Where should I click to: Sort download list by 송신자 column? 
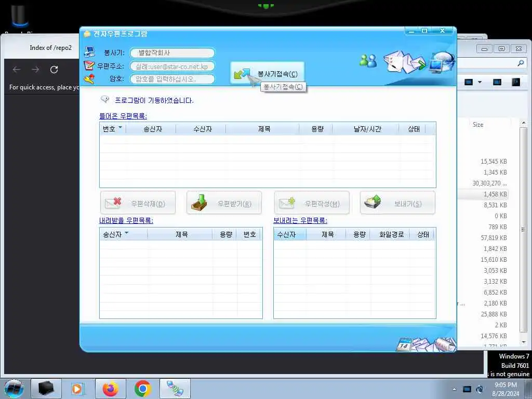tap(124, 234)
